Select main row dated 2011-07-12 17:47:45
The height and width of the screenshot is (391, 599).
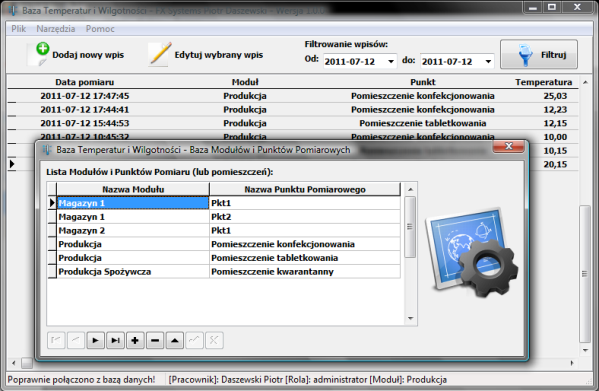point(293,96)
